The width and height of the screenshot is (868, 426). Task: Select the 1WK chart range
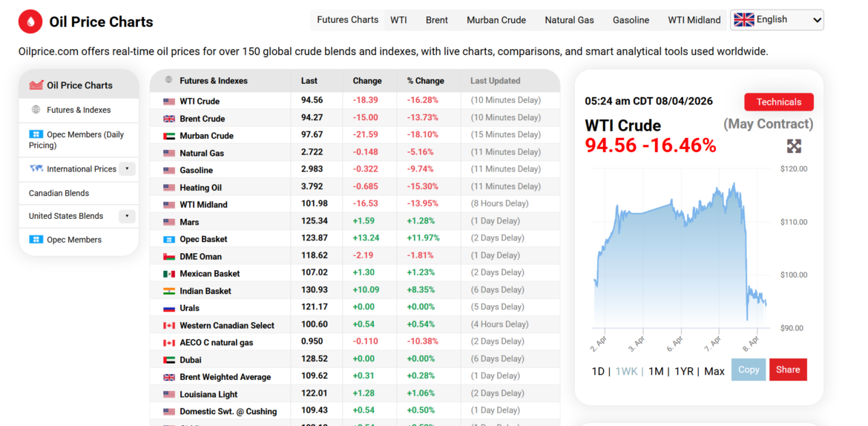626,371
